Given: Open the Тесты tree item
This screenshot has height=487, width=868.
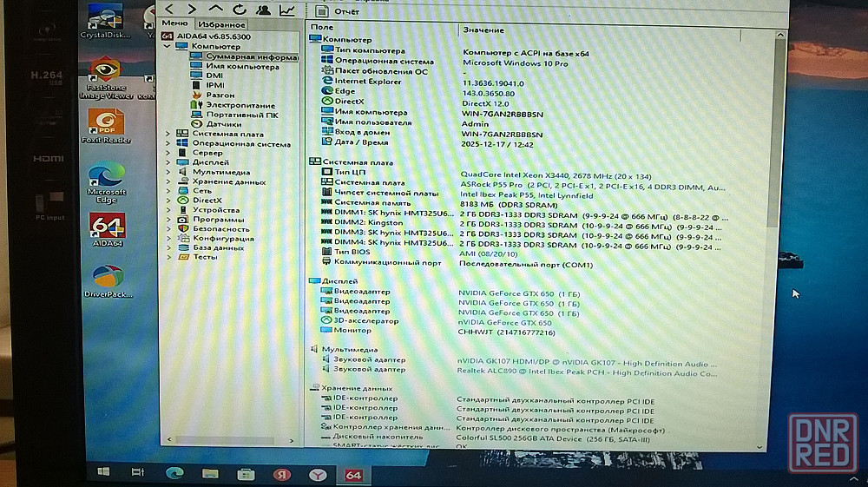Looking at the screenshot, I should pyautogui.click(x=205, y=257).
